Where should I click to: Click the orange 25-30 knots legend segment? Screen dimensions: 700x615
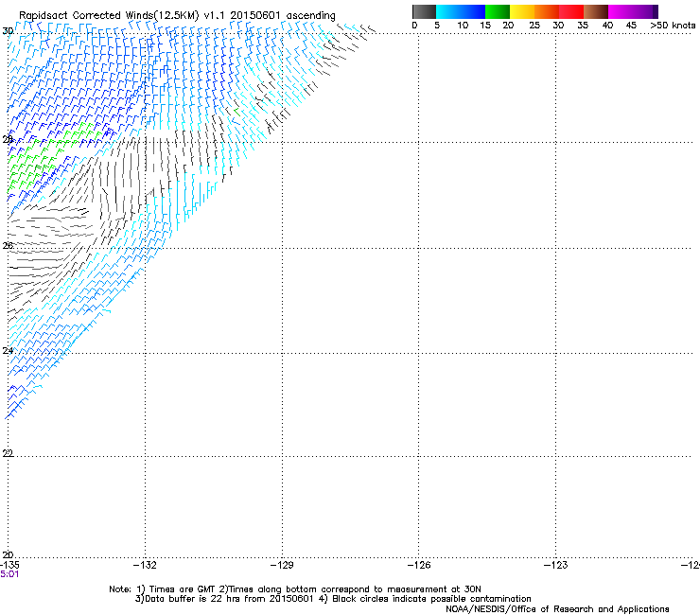pos(547,11)
